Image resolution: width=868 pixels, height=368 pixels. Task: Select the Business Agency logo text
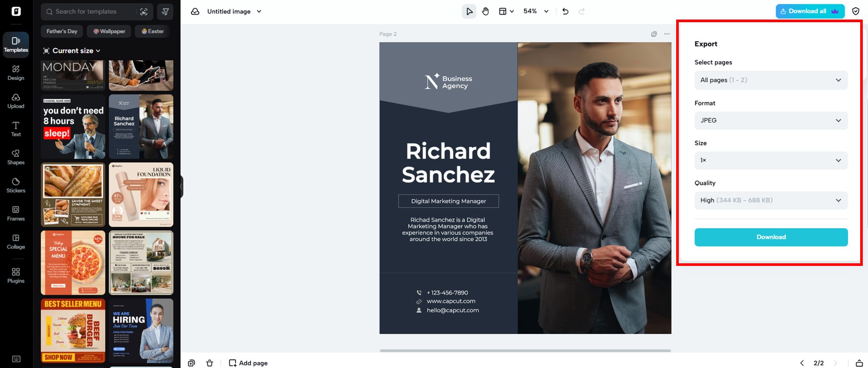457,82
